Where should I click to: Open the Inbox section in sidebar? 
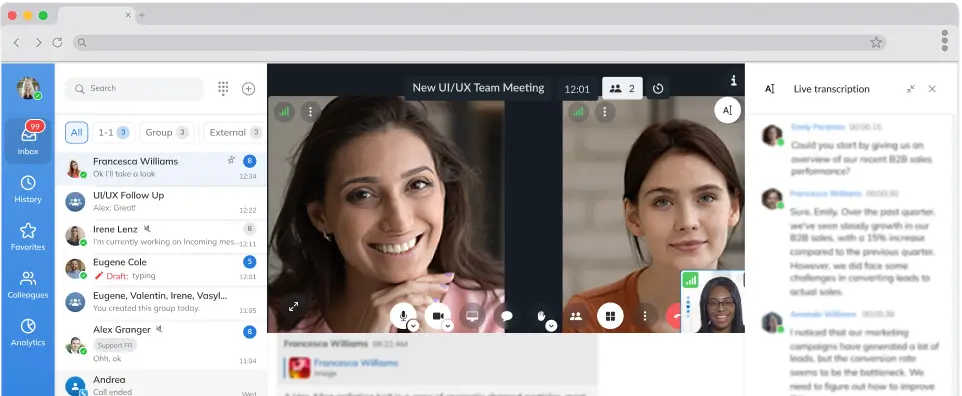28,141
